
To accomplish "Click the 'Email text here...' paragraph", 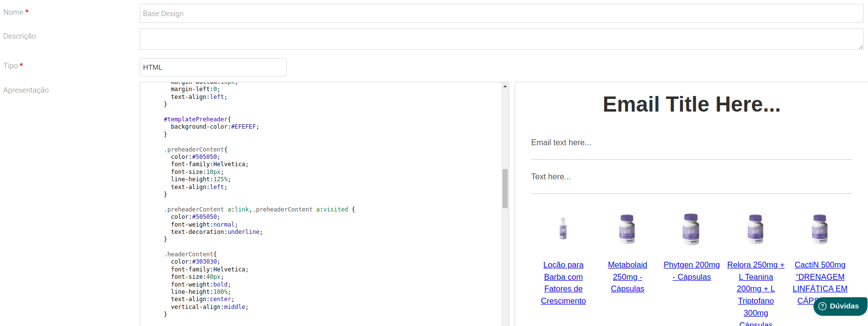I will tap(561, 143).
